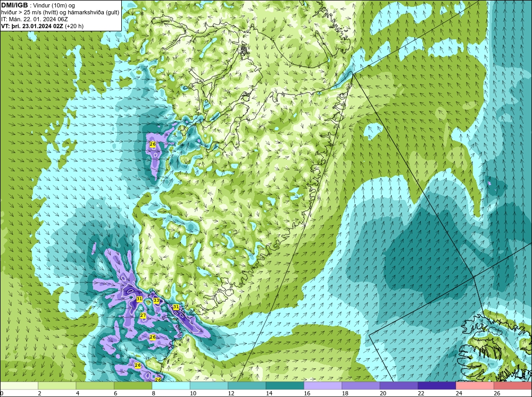532x397 pixels.
Task: Click the yellow 26 label directly below 27
Action: click(153, 337)
